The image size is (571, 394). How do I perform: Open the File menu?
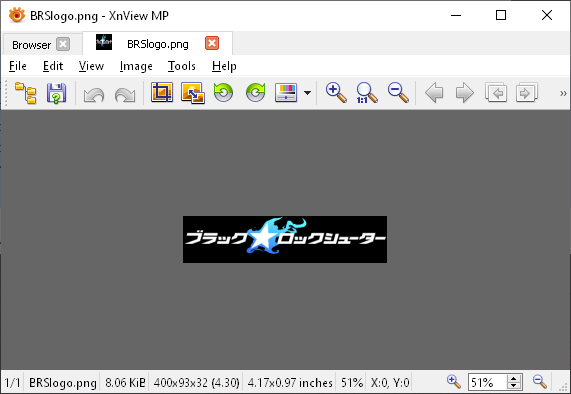(18, 66)
